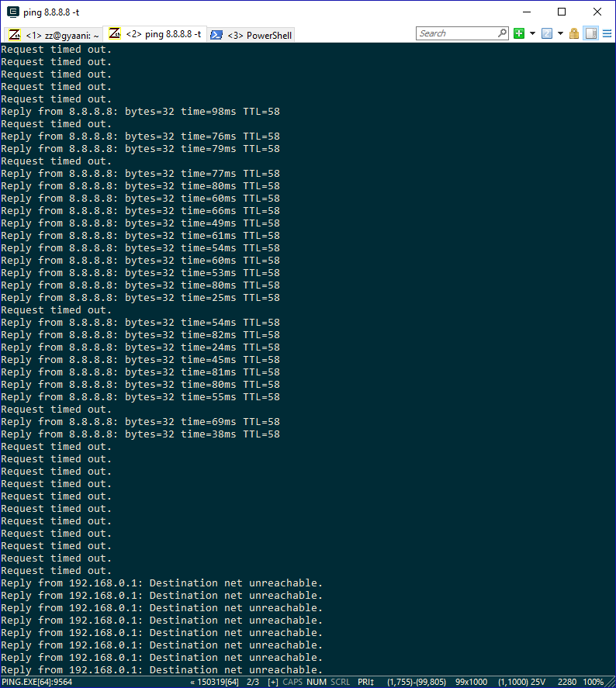
Task: Click the ConEmu window icon in title bar
Action: click(13, 12)
